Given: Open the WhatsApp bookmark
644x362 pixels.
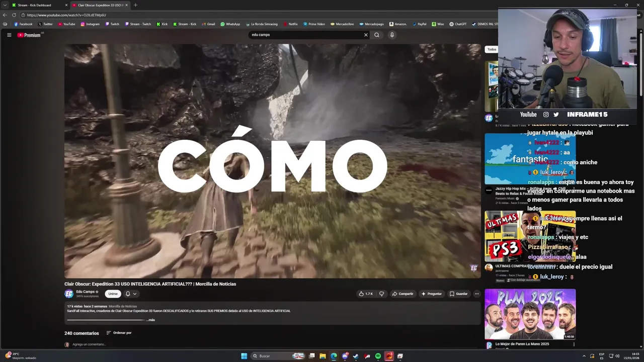Looking at the screenshot, I should pyautogui.click(x=230, y=24).
